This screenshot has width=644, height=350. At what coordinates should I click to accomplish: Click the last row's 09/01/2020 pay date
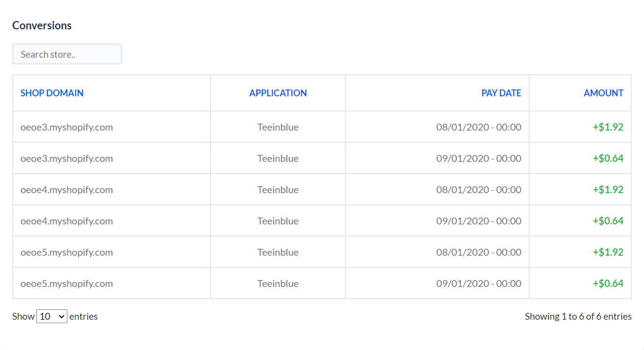(479, 284)
